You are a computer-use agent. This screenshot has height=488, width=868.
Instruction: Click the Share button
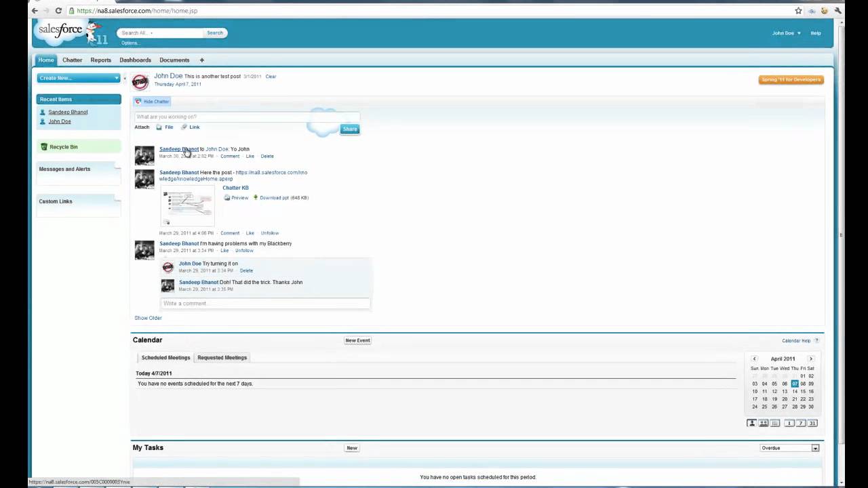coord(350,129)
